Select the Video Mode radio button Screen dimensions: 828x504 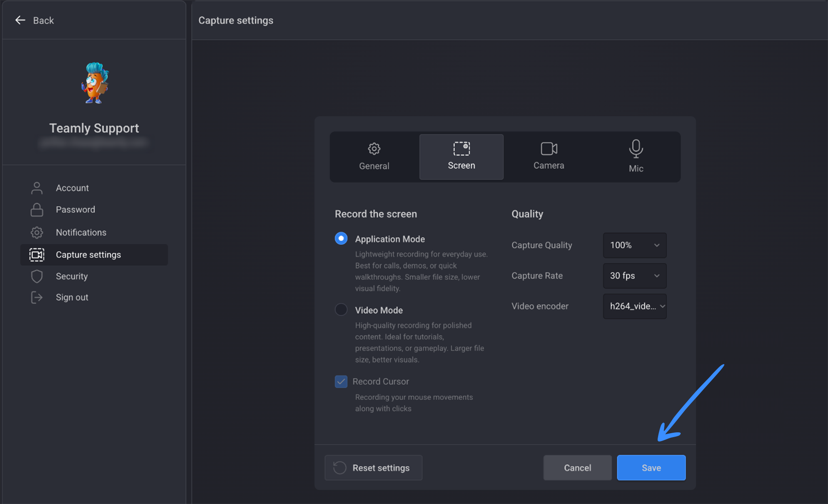(341, 310)
